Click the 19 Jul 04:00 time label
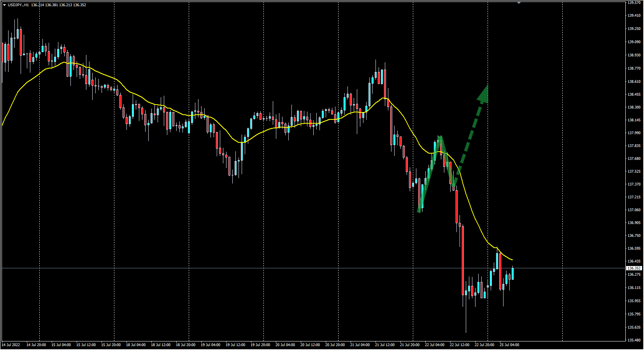Screen dimensions: 644x350 pyautogui.click(x=211, y=345)
